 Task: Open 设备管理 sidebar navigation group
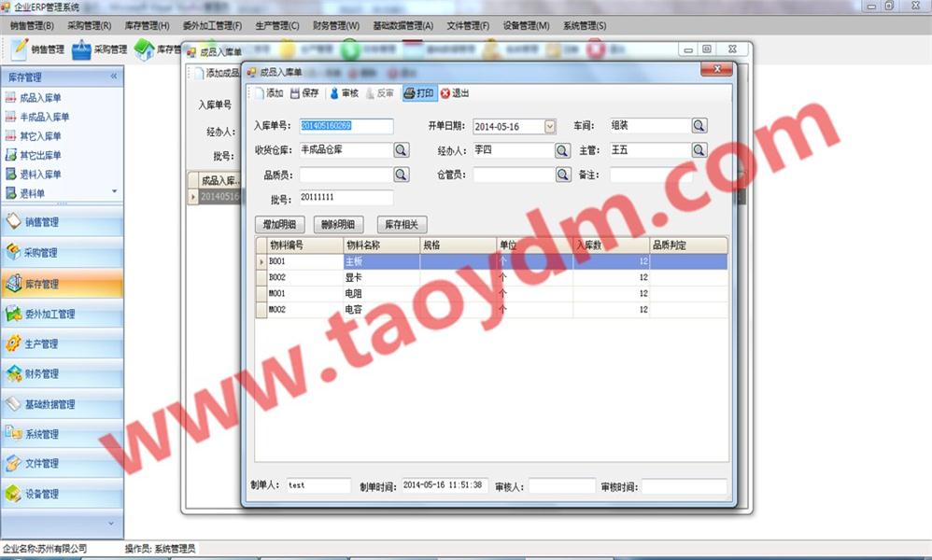click(x=62, y=494)
